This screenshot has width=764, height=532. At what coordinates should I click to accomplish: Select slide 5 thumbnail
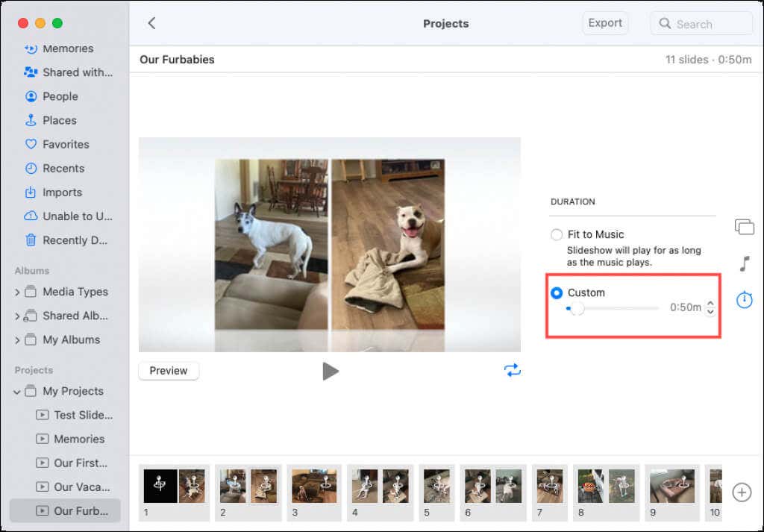(436, 492)
